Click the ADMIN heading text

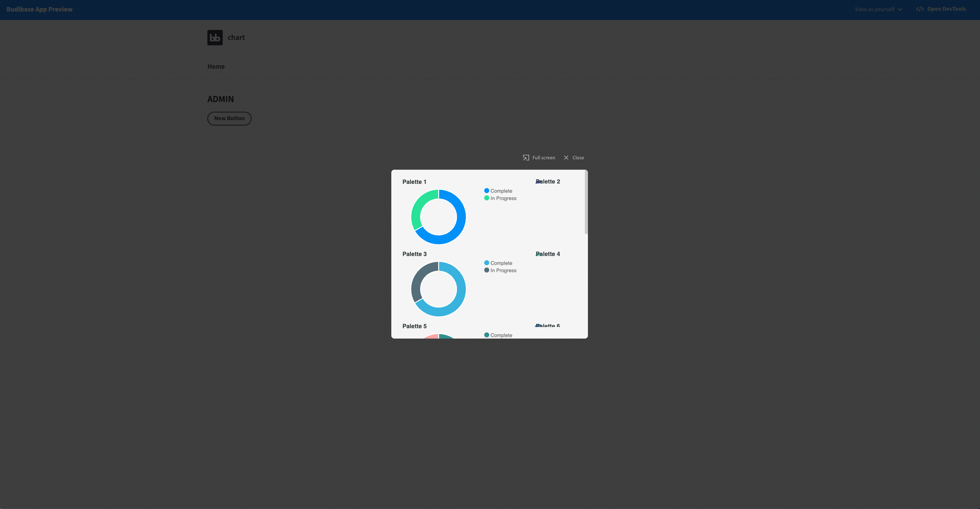click(x=220, y=99)
